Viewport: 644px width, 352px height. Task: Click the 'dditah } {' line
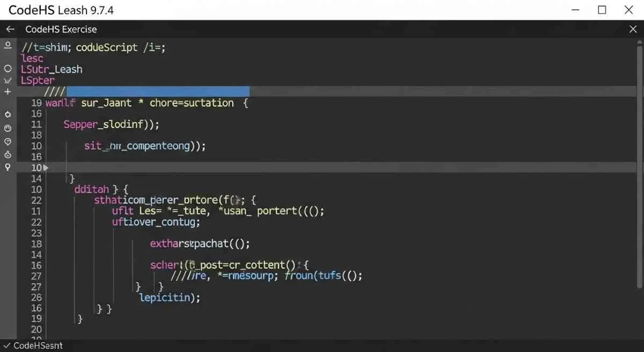(x=101, y=189)
